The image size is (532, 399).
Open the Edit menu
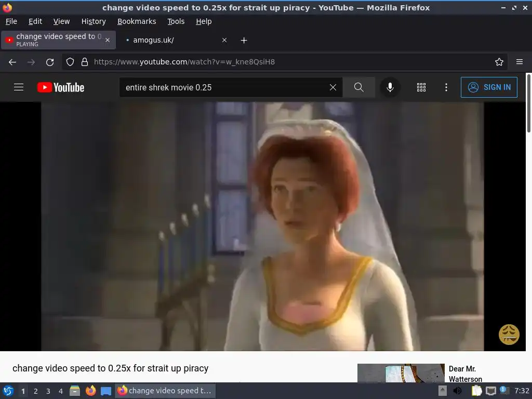pos(35,21)
